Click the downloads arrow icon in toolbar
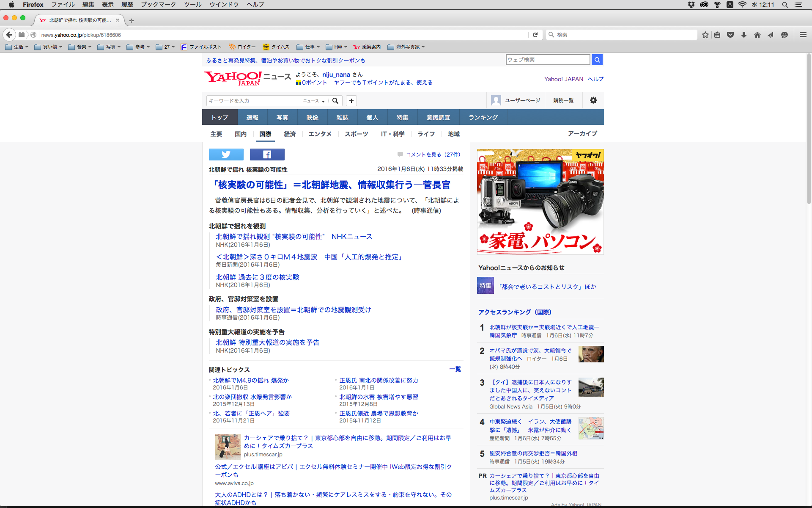 743,35
